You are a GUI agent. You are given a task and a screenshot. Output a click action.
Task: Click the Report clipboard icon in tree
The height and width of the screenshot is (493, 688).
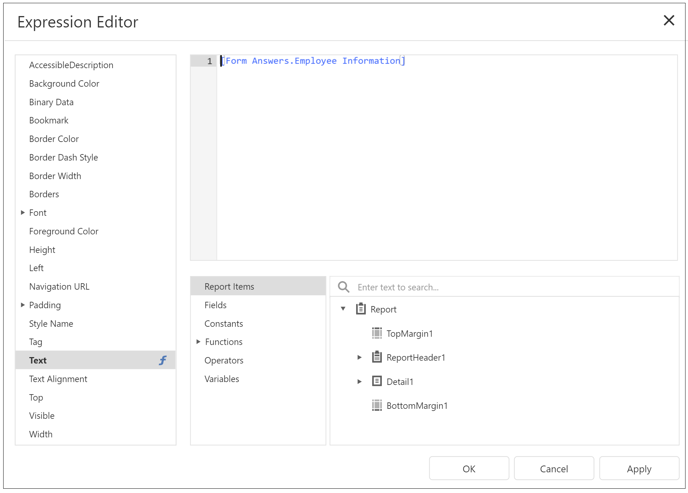pos(361,309)
